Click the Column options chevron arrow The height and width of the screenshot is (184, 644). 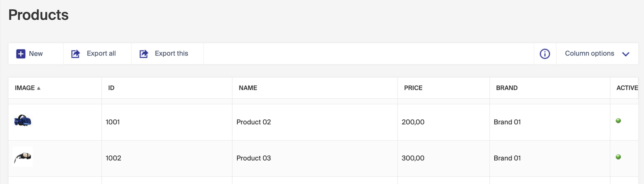pyautogui.click(x=626, y=54)
